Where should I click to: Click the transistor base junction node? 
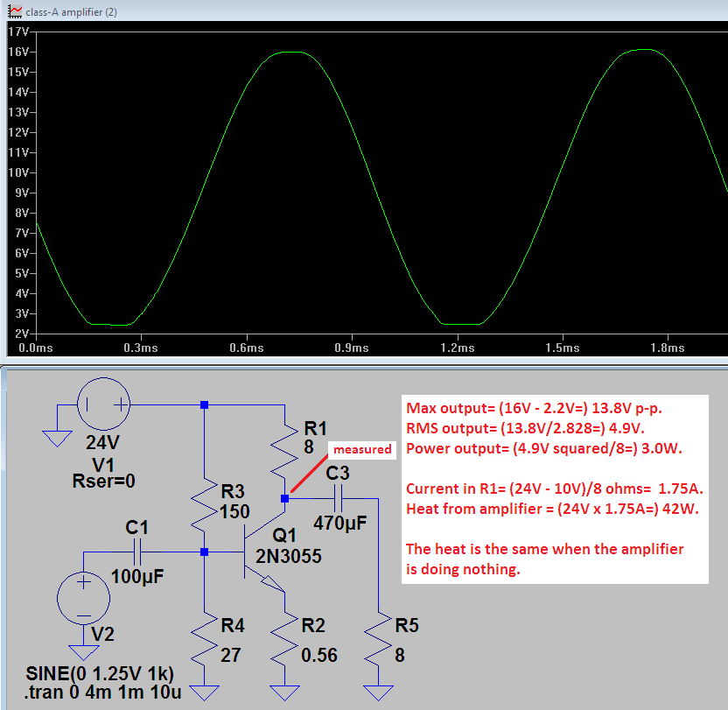204,552
